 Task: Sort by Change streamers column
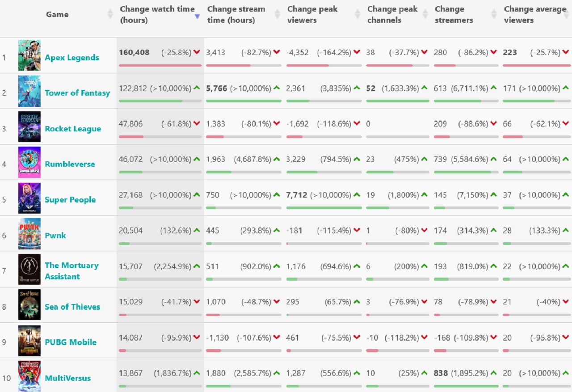[454, 14]
